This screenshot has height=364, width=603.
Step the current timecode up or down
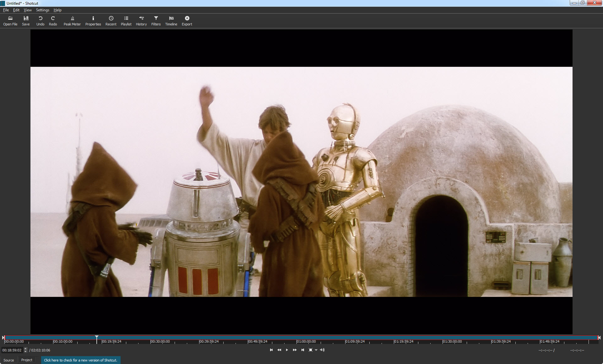point(26,350)
